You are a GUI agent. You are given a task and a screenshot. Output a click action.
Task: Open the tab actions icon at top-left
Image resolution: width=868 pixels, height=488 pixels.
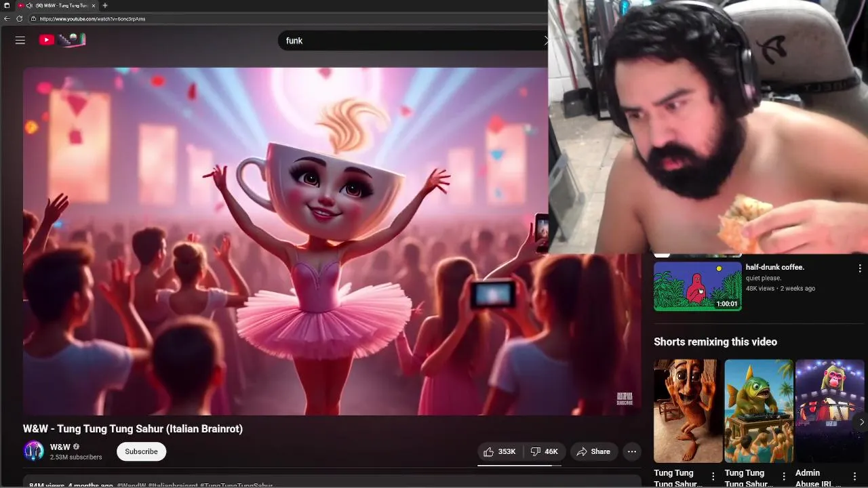7,5
